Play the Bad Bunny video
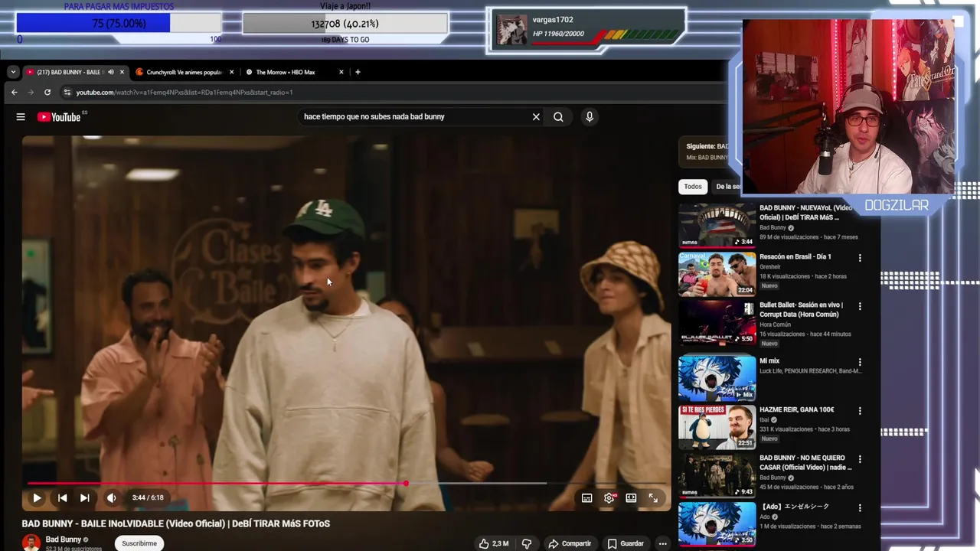Screen dimensions: 980x551 coord(37,497)
